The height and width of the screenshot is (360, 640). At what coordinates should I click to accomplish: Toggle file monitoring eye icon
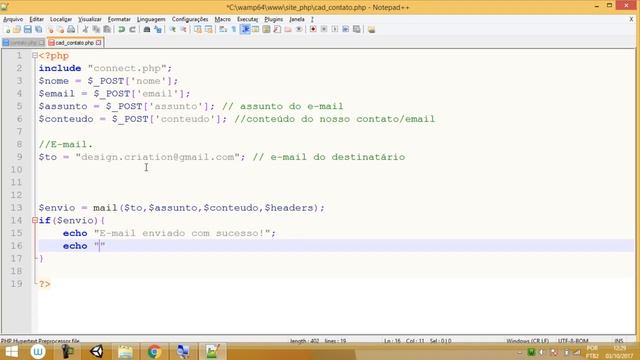coord(299,29)
